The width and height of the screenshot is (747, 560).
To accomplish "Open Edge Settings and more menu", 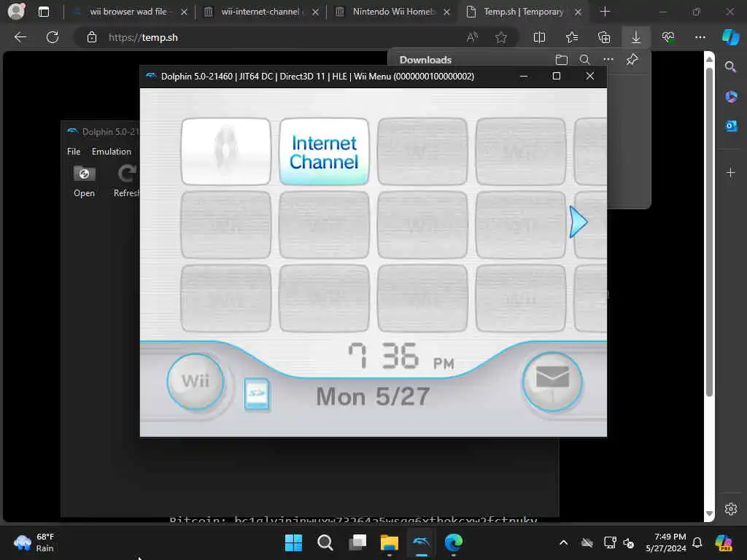I will click(700, 37).
